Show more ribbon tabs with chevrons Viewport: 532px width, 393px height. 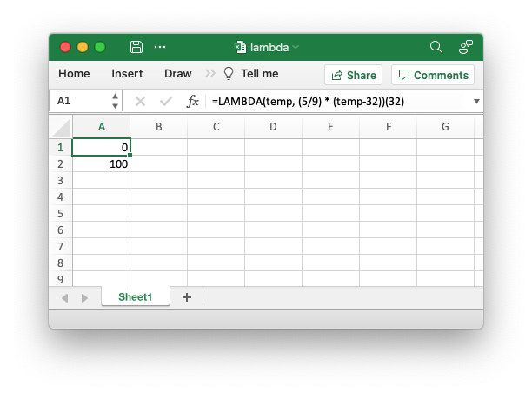(x=210, y=74)
